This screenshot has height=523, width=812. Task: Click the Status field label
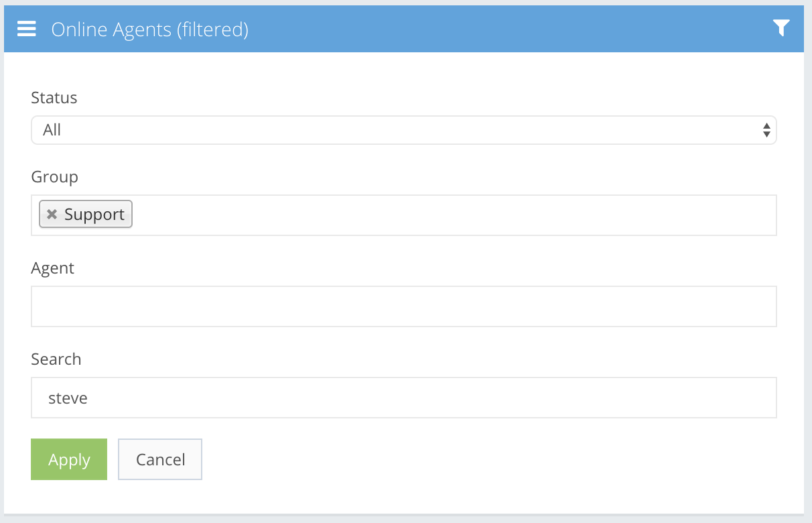(54, 98)
